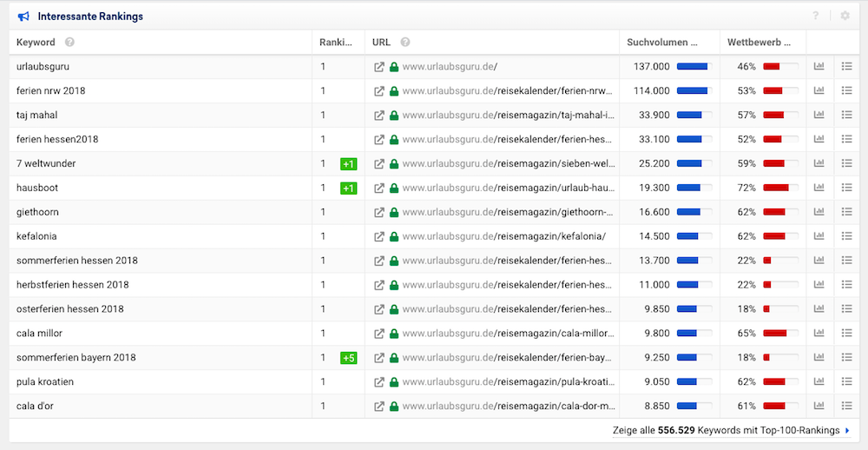Image resolution: width=868 pixels, height=450 pixels.
Task: Click the list icon for urlaubsguru row
Action: [x=846, y=67]
